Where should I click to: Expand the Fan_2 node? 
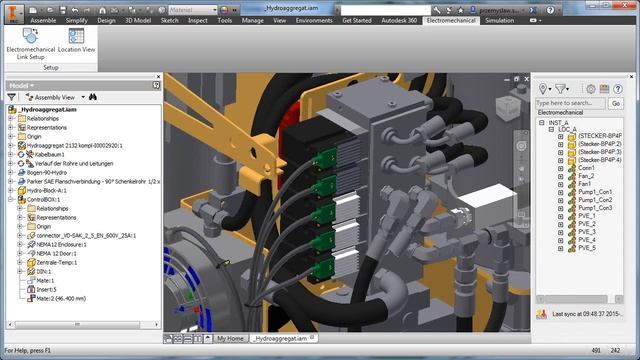pyautogui.click(x=561, y=176)
